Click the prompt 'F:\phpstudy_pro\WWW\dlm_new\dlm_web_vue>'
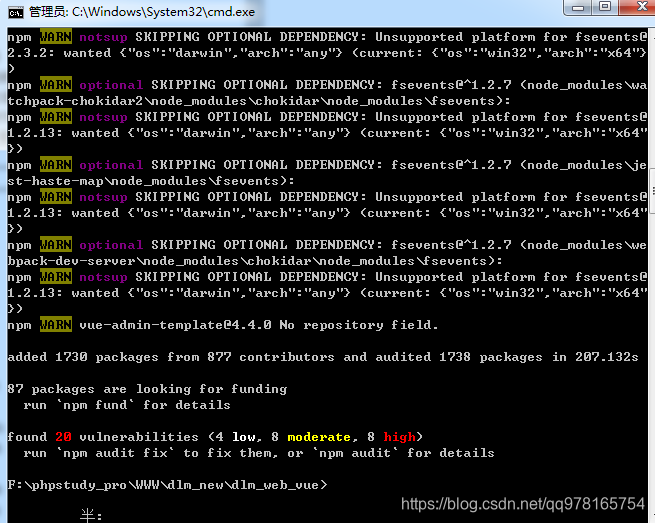The width and height of the screenshot is (655, 523). pyautogui.click(x=167, y=485)
